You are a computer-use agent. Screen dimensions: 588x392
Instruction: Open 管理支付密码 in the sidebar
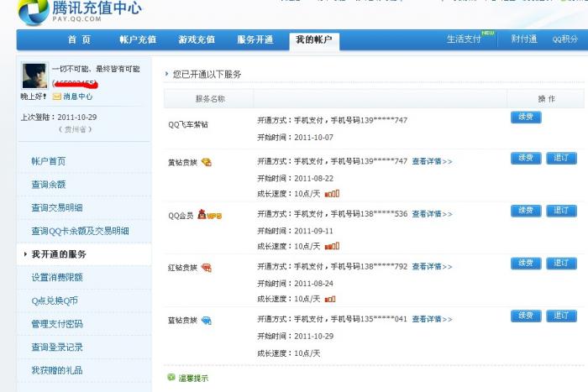click(57, 324)
